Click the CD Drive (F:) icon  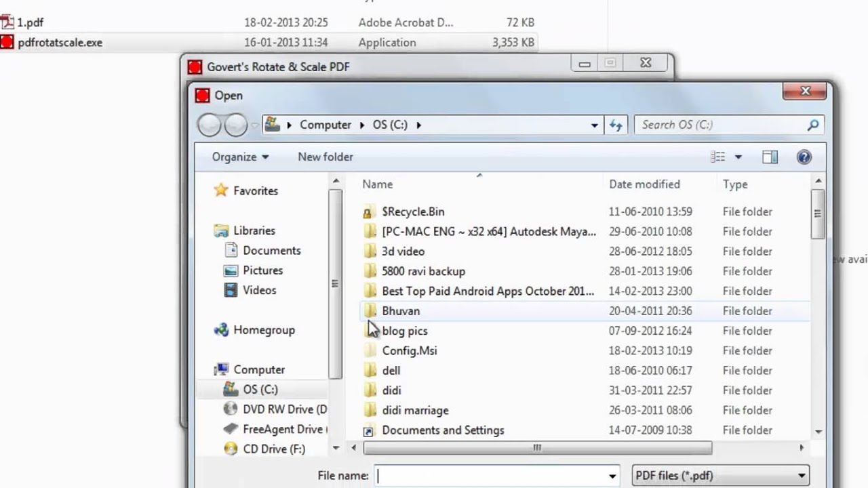coord(231,449)
